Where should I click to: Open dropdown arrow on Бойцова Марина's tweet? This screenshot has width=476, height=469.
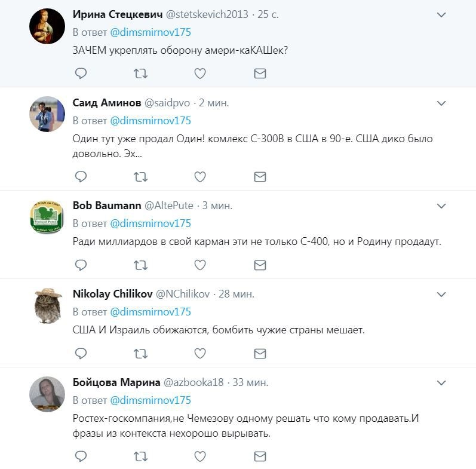pyautogui.click(x=441, y=383)
